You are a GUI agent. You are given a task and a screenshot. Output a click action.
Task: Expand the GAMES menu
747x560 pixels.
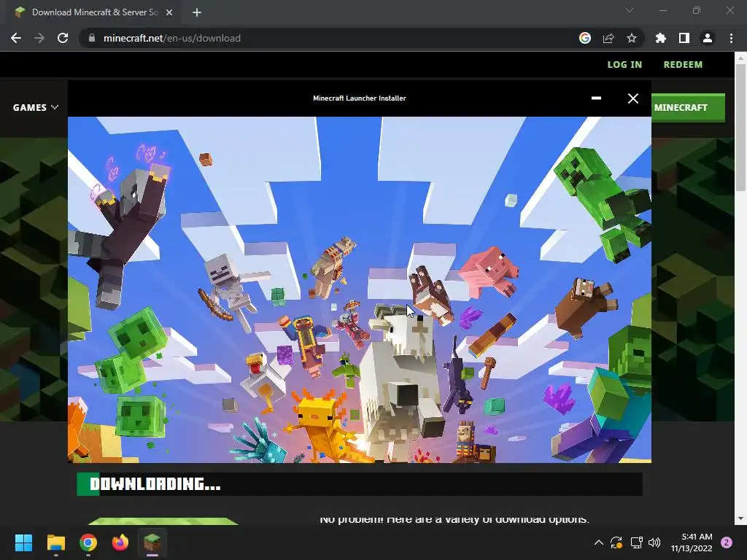(x=36, y=108)
